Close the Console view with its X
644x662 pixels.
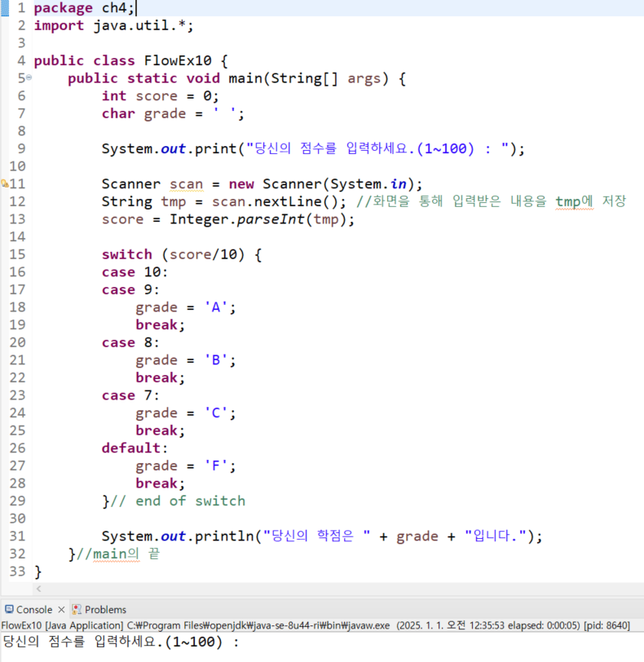[x=61, y=610]
